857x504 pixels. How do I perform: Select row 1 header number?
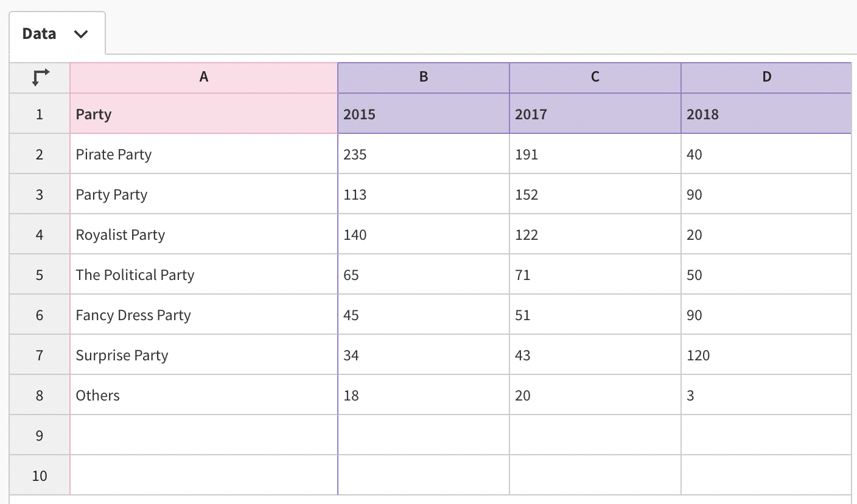click(40, 114)
